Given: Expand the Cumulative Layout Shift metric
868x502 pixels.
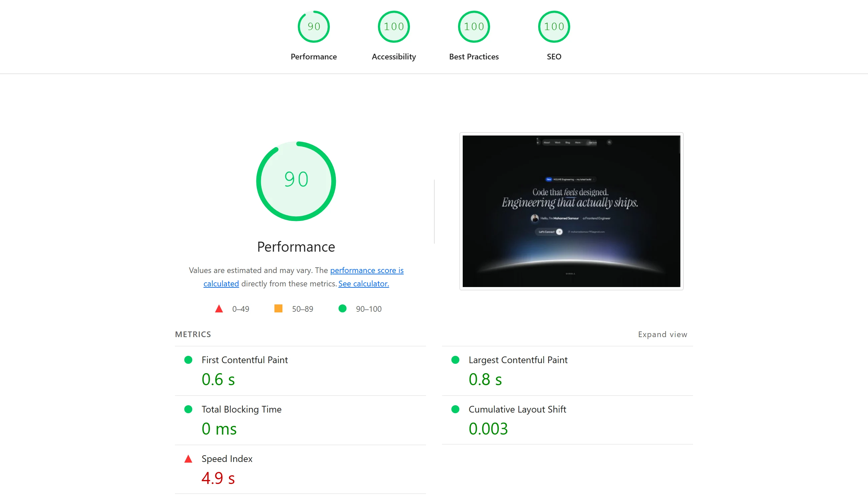Looking at the screenshot, I should (567, 420).
